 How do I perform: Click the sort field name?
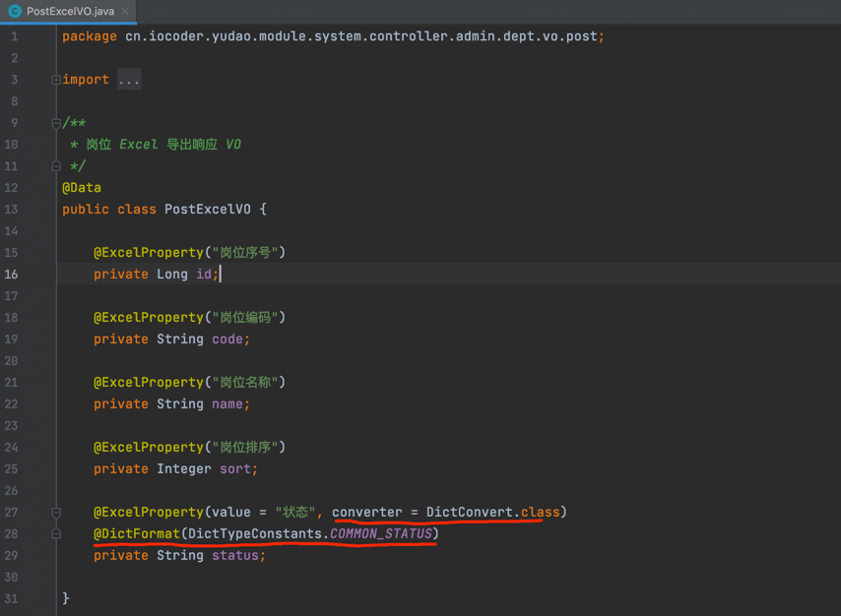(x=236, y=469)
